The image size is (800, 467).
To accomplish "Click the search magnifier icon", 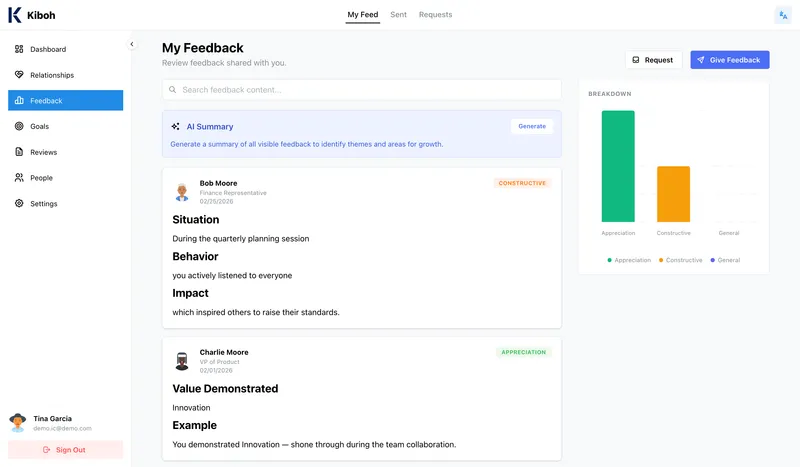I will 172,90.
